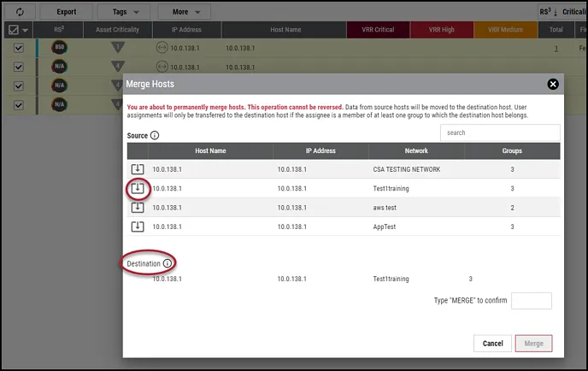Click the Total column header
The height and width of the screenshot is (371, 588).
pos(556,30)
